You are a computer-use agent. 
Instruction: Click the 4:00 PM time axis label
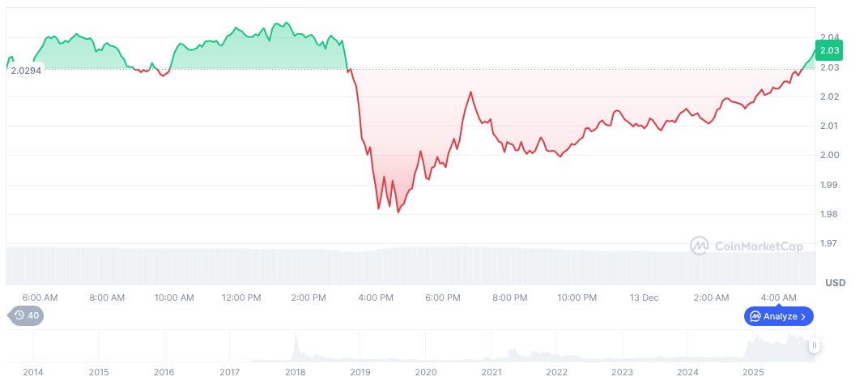click(x=376, y=298)
